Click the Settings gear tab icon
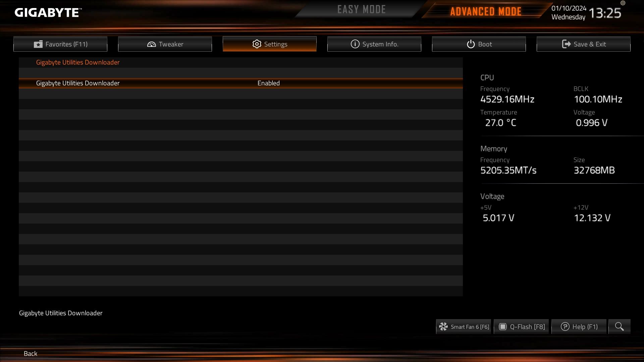Viewport: 644px width, 362px height. pyautogui.click(x=257, y=44)
